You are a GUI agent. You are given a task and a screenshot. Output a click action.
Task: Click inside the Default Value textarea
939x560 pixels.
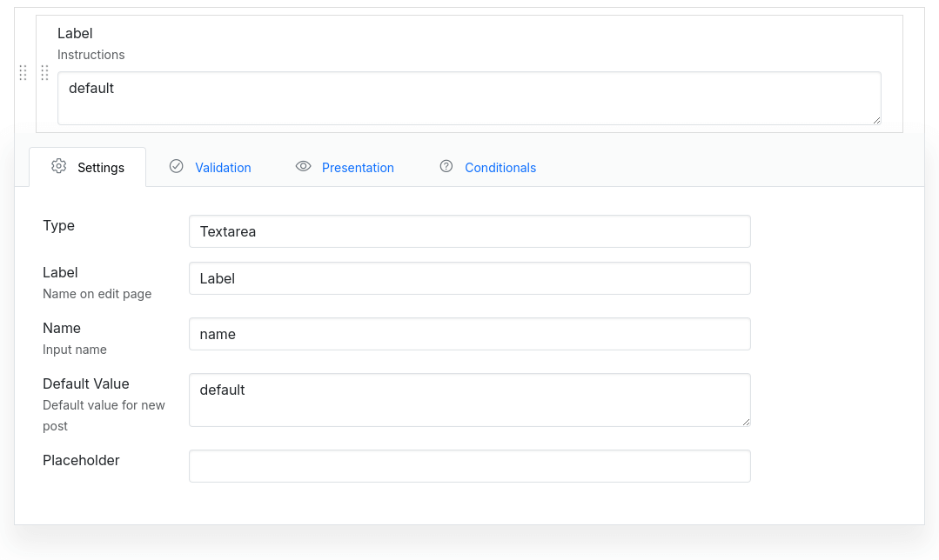pos(469,400)
